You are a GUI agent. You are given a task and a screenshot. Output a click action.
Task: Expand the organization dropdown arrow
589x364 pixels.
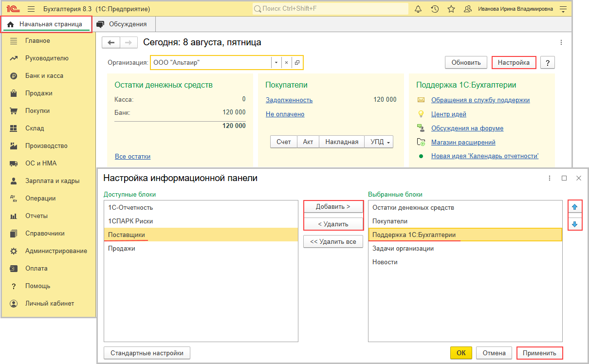(276, 63)
